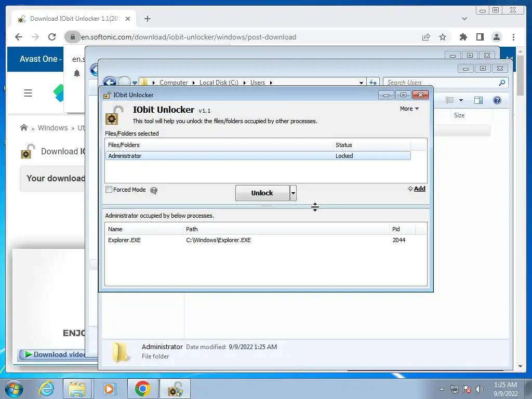Click the Back button in Explorer window
Viewport: 532px width, 399px height.
[x=110, y=82]
